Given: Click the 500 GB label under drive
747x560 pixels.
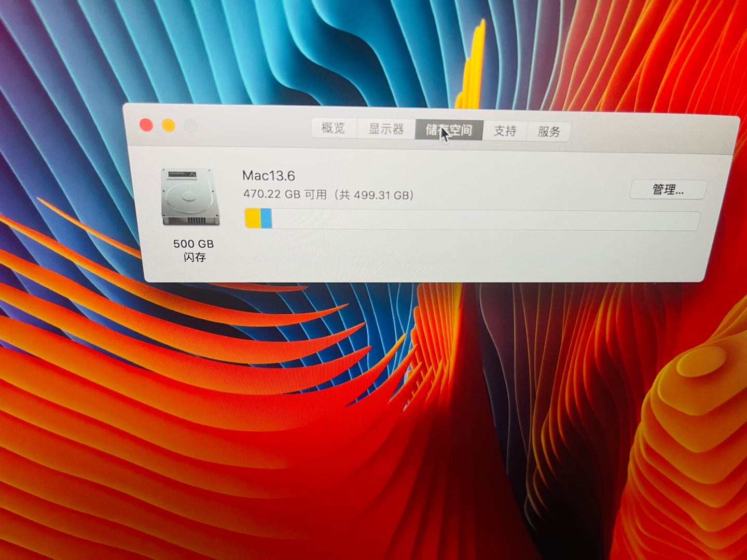Looking at the screenshot, I should (x=193, y=244).
